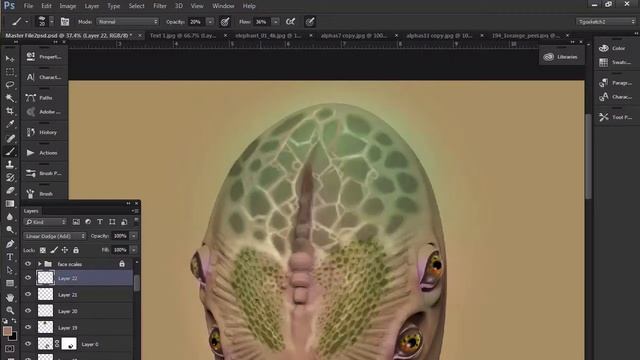Switch to alphas7 copy.jpg document tab

click(353, 36)
